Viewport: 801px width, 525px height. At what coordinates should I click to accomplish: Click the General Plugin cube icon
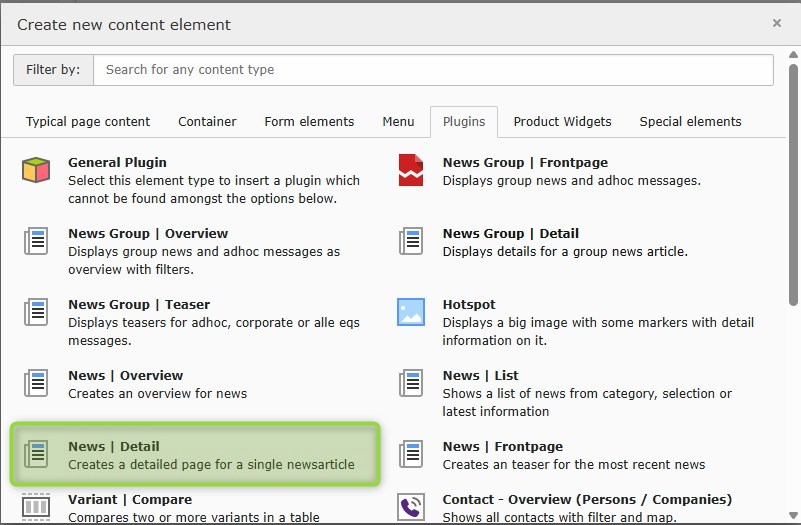(36, 170)
